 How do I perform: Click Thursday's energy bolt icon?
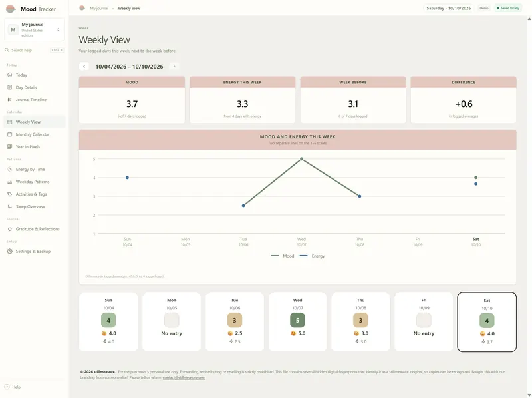357,341
